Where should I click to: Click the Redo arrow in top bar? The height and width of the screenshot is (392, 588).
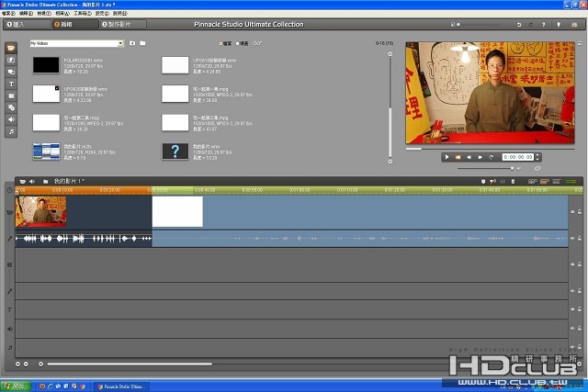point(531,25)
